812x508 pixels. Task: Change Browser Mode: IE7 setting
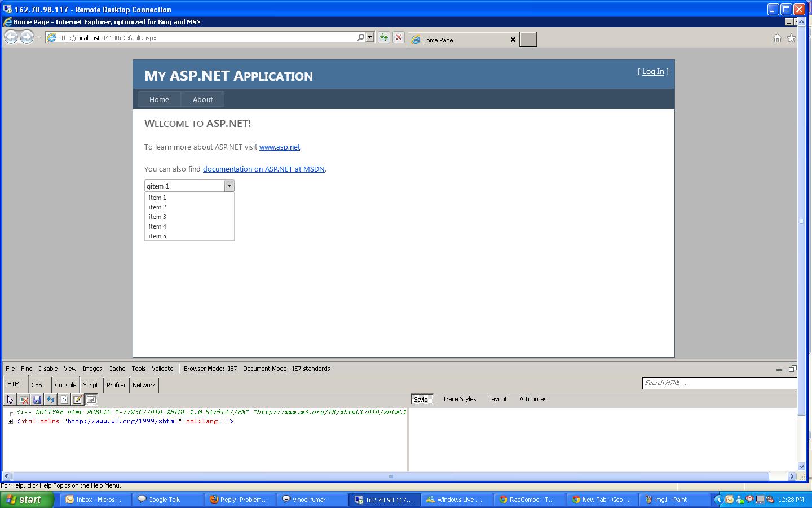(x=210, y=369)
